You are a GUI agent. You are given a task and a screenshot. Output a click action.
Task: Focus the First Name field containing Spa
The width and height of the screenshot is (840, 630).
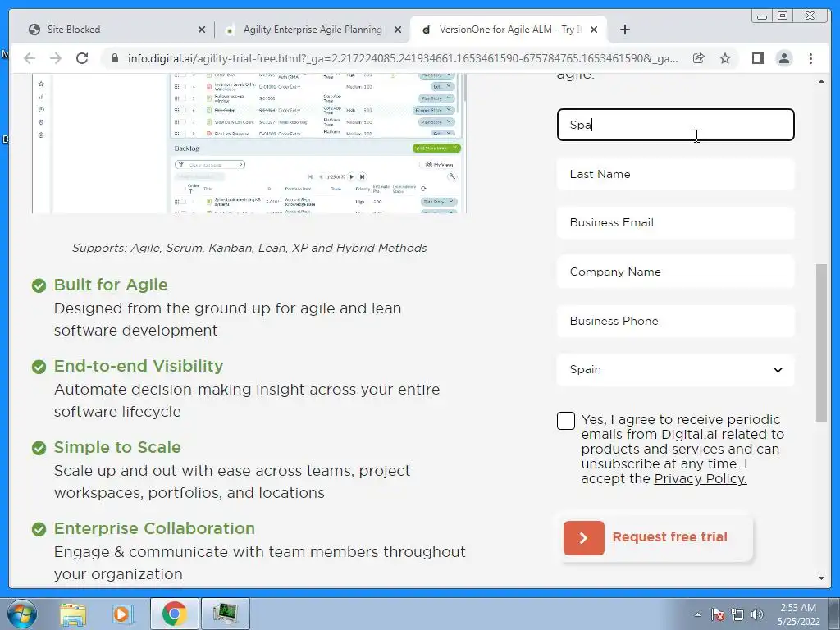click(676, 125)
